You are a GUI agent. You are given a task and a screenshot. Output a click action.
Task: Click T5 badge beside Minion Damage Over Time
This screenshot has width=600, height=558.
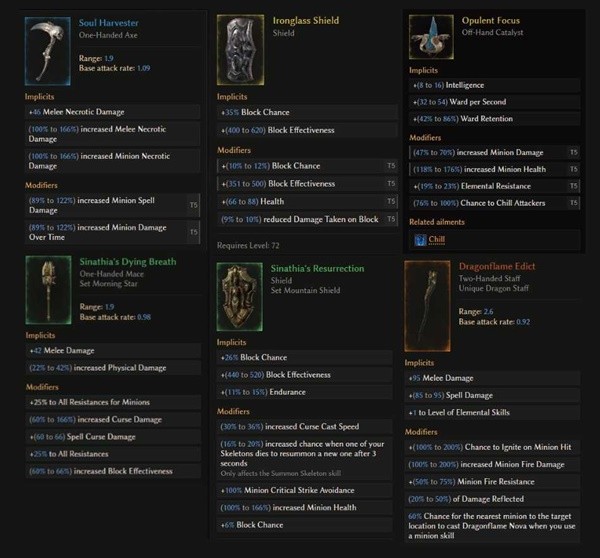click(x=194, y=232)
